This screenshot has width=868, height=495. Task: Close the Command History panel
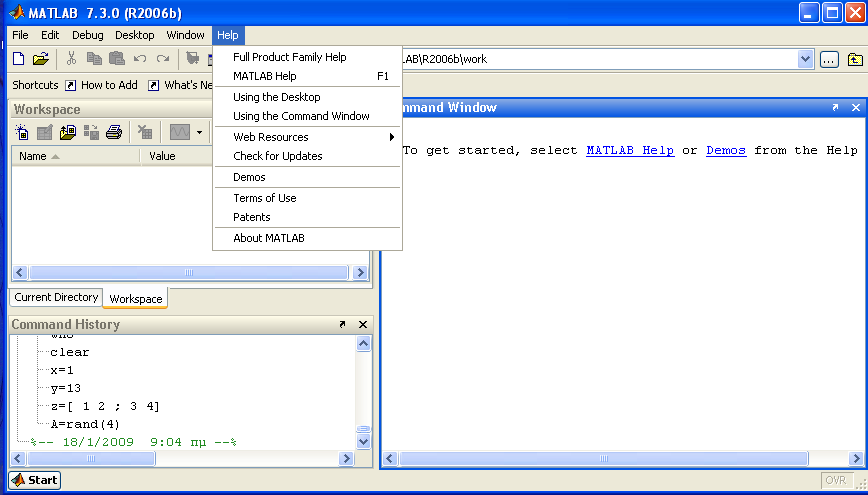(363, 324)
